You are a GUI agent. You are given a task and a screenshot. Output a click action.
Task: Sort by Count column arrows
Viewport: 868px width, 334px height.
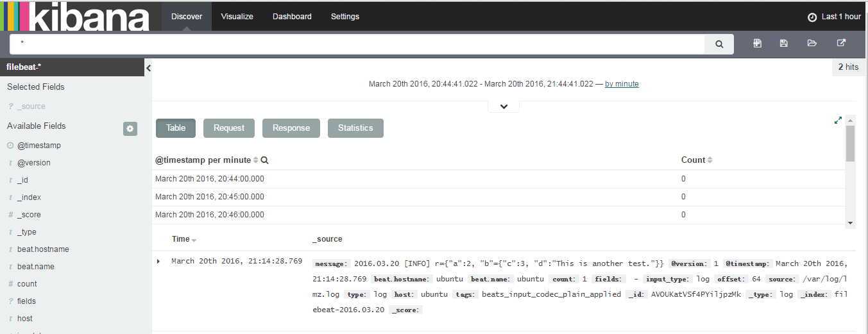coord(710,160)
